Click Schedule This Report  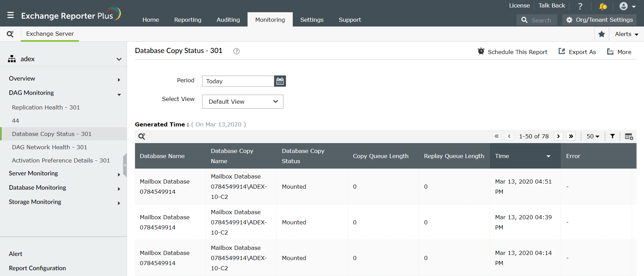point(512,52)
